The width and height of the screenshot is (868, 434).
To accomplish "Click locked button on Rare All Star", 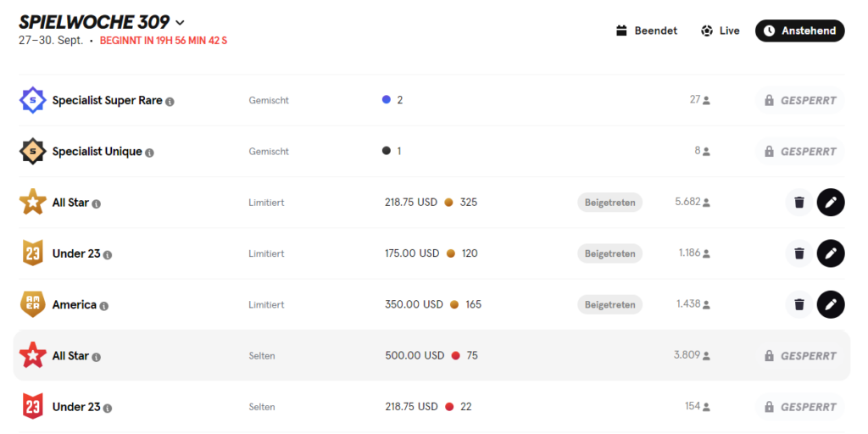I will coord(800,355).
